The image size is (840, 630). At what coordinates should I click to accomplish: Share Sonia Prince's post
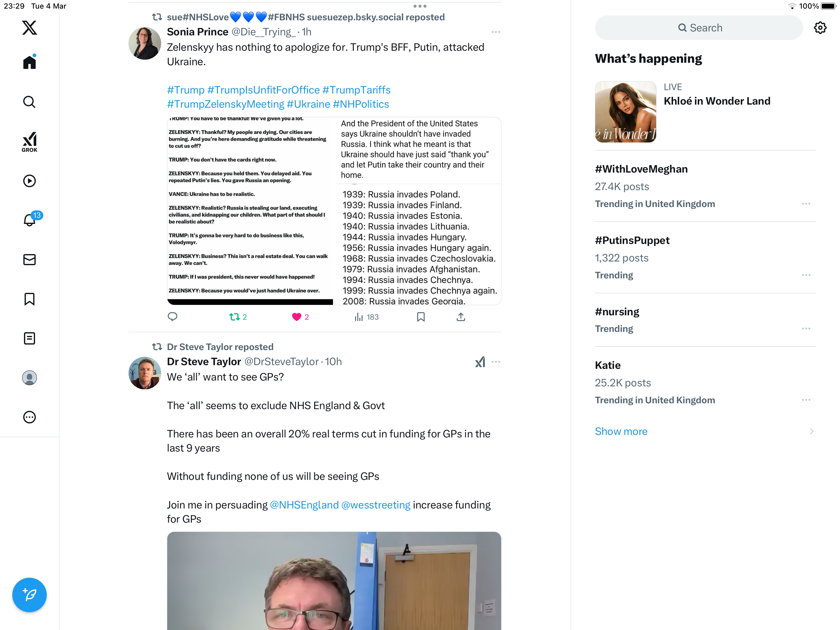tap(461, 317)
